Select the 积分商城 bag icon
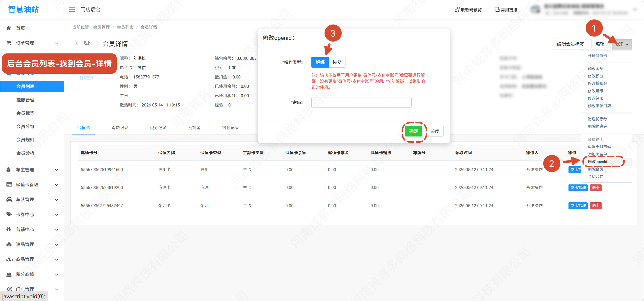Screen dimensions: 644x301 (9, 274)
